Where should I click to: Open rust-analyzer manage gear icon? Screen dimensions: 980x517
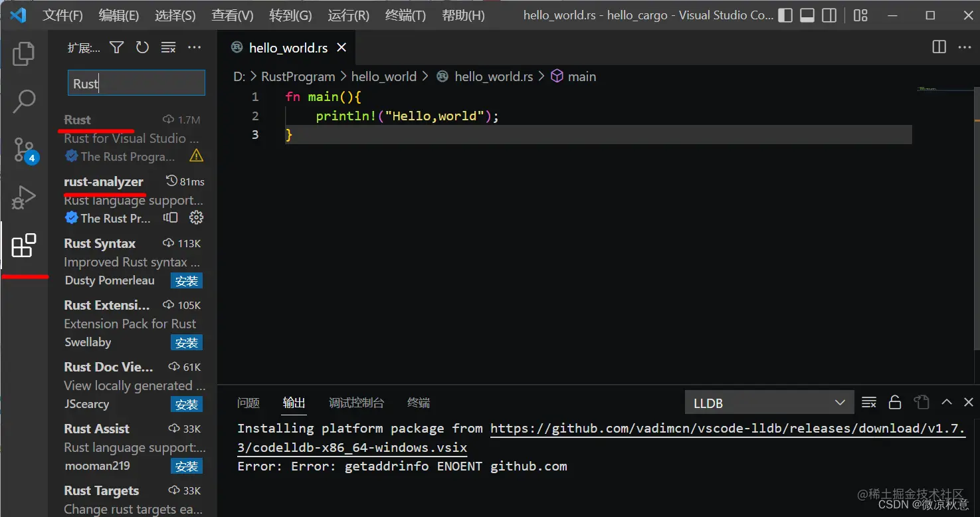coord(196,217)
